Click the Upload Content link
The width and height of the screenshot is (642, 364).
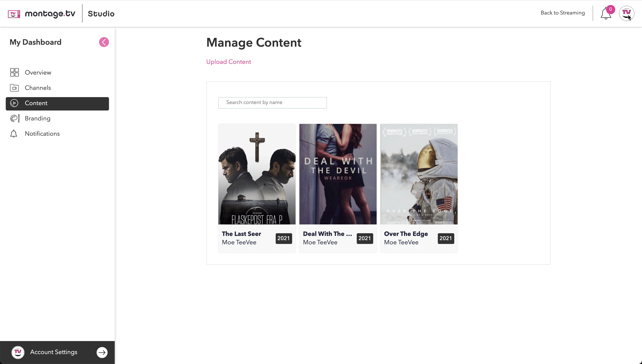pyautogui.click(x=228, y=62)
